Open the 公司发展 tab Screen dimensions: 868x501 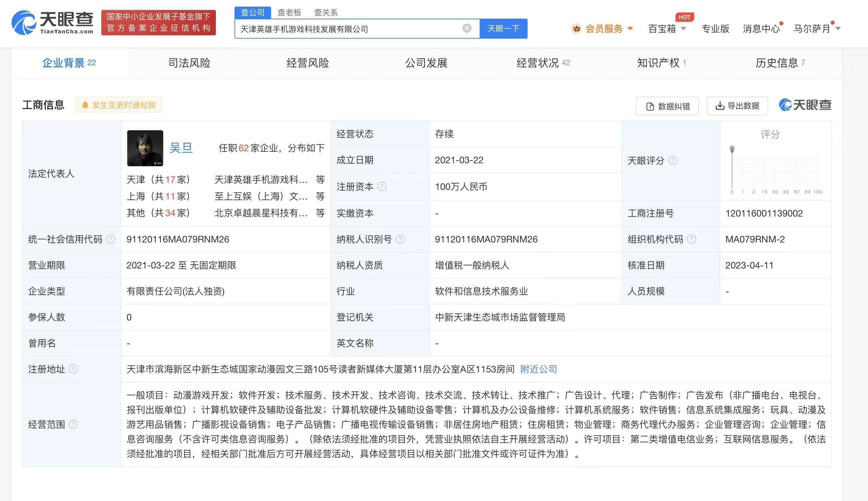(x=426, y=63)
